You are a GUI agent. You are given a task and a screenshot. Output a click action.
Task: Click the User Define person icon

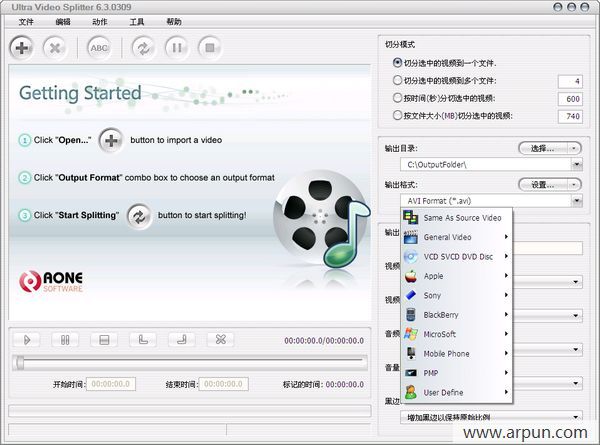click(x=411, y=392)
